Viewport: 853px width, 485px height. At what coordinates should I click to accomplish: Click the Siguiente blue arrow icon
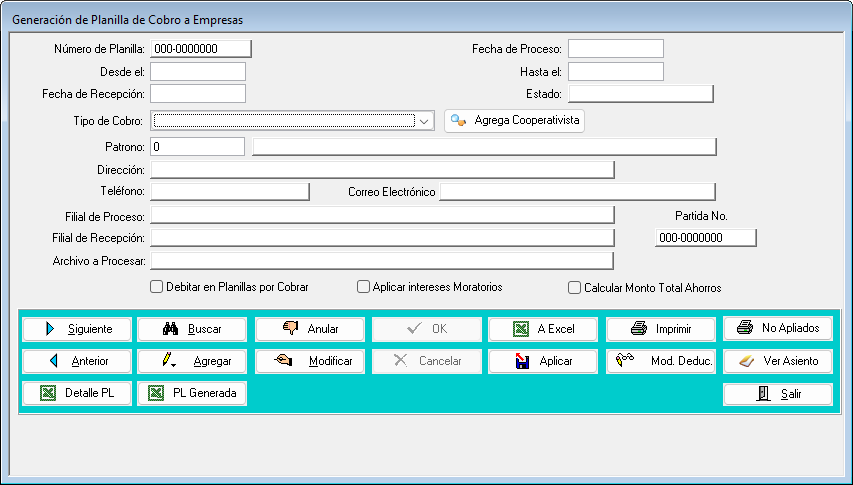[x=49, y=329]
